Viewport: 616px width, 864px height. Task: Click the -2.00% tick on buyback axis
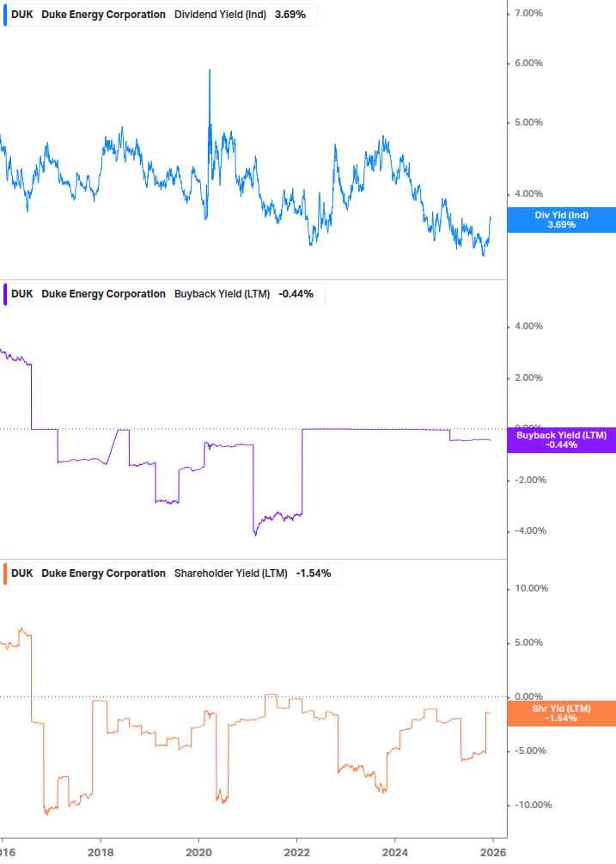pyautogui.click(x=530, y=480)
